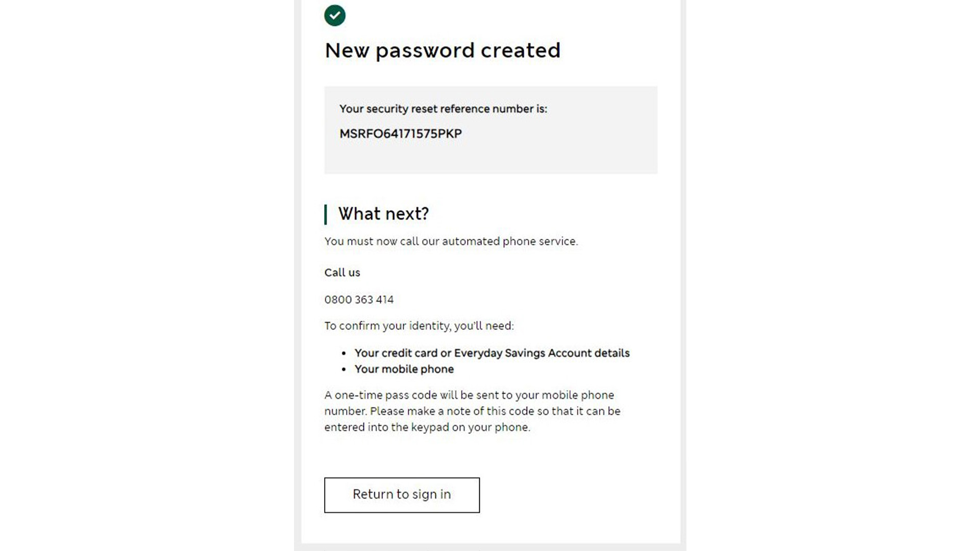Click the first bullet point marker in the list

pos(344,353)
